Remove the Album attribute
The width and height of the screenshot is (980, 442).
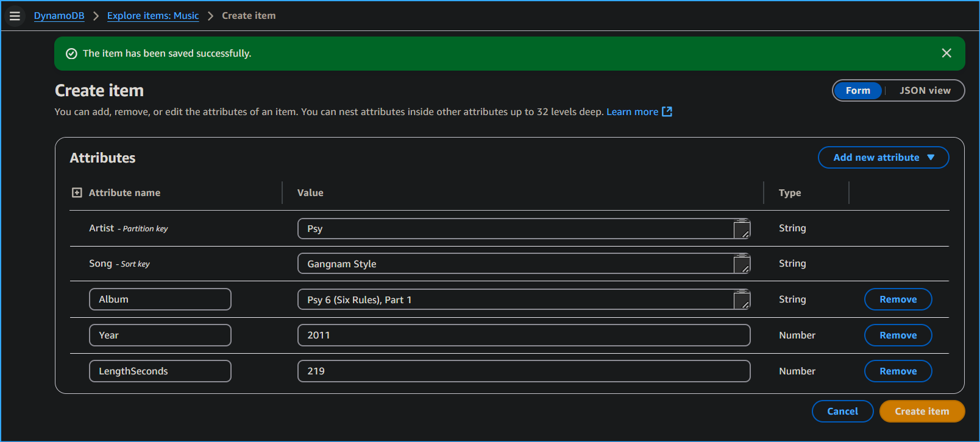[x=898, y=300]
